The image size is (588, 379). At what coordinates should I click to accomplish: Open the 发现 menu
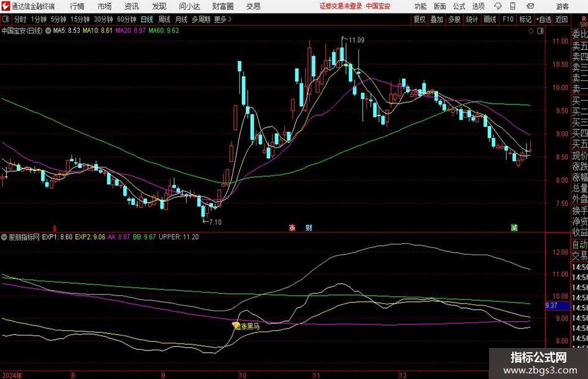point(159,6)
